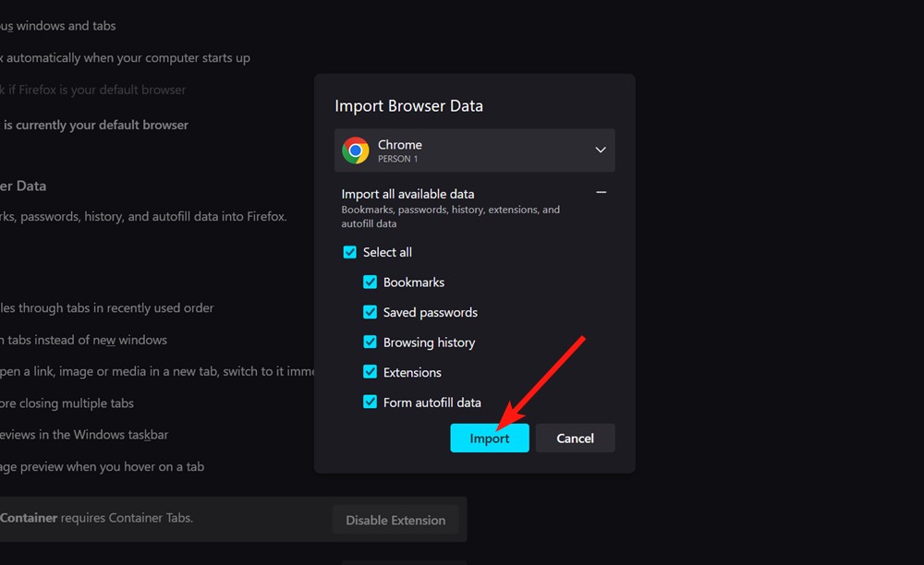Click the partly hidden 'er Data' section heading in background
The height and width of the screenshot is (565, 924).
click(23, 186)
